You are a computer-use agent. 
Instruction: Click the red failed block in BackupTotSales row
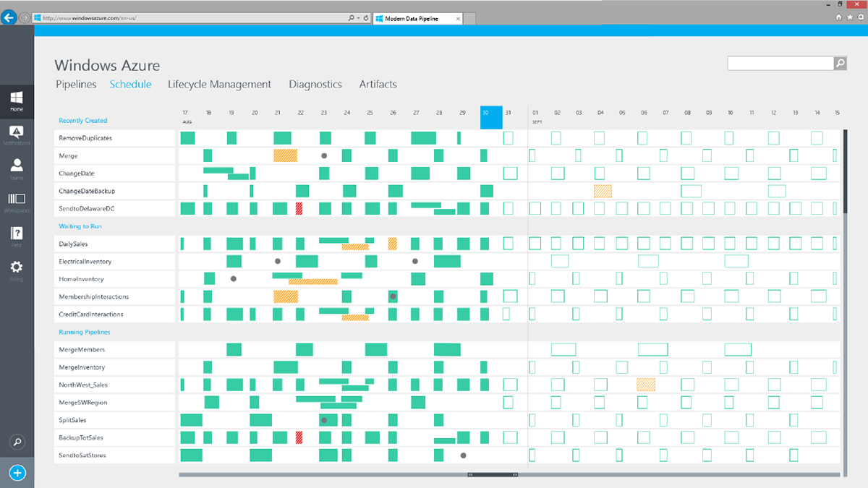(299, 437)
